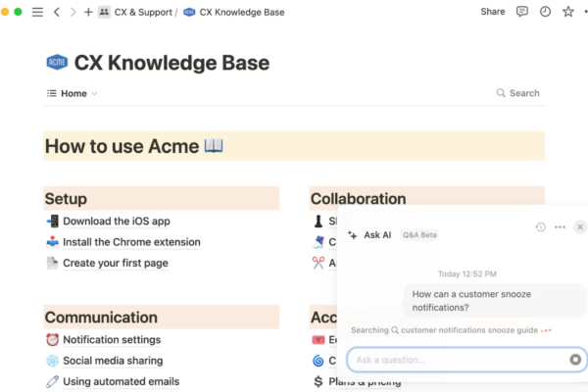Open the sidebar hamburger menu

click(x=37, y=12)
